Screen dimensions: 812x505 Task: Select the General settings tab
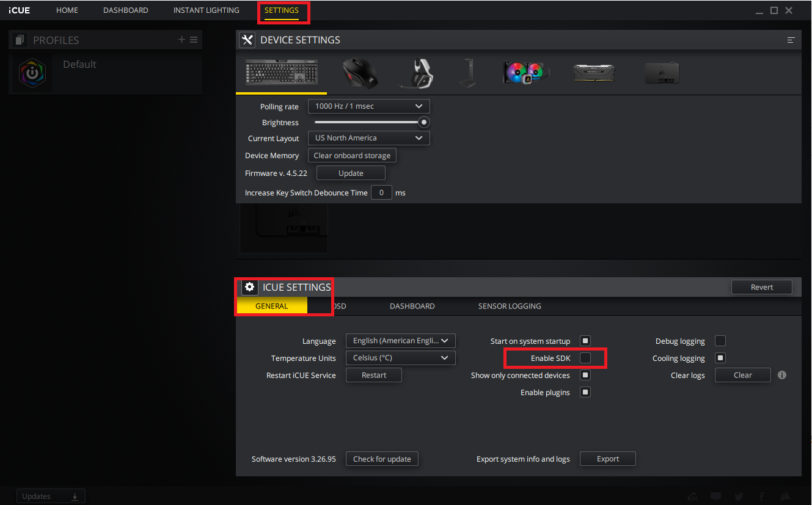coord(272,306)
